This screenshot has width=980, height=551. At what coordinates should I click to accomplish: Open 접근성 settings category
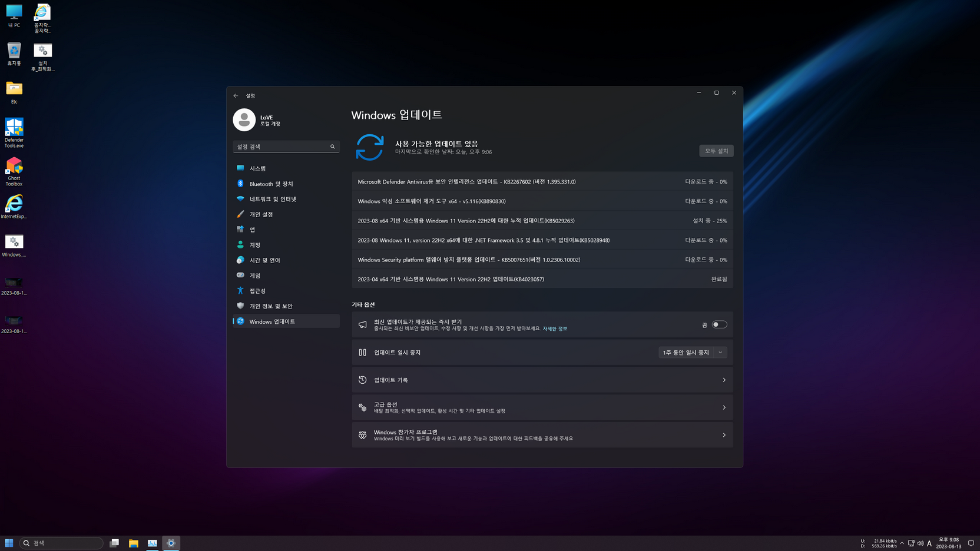coord(286,291)
